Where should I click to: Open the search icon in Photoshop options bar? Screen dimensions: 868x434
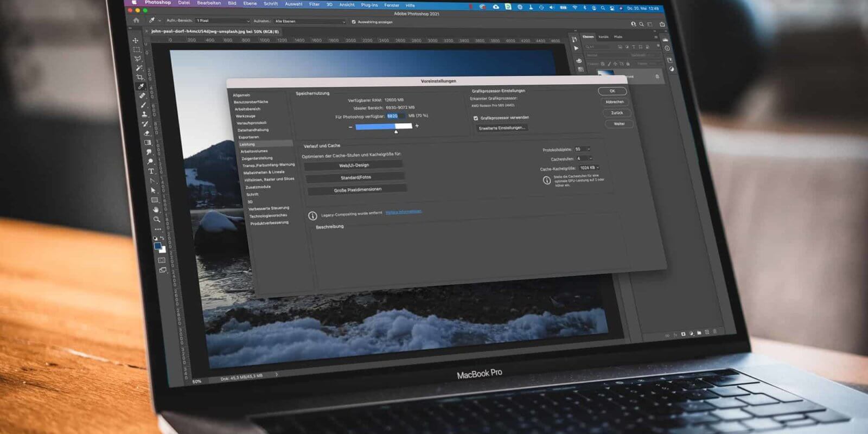[x=641, y=24]
